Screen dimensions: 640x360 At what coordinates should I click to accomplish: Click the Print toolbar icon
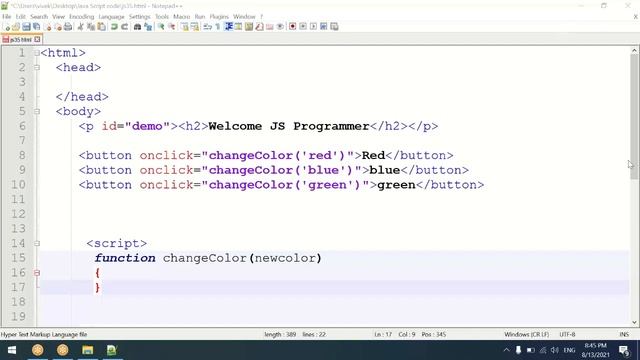click(68, 27)
